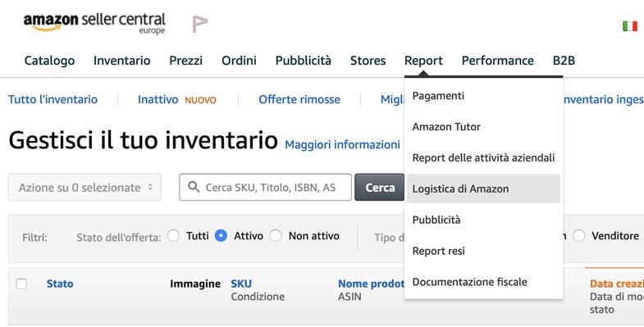Viewport: 644px width, 327px height.
Task: Open the Pubblicità top navigation menu
Action: pos(303,61)
